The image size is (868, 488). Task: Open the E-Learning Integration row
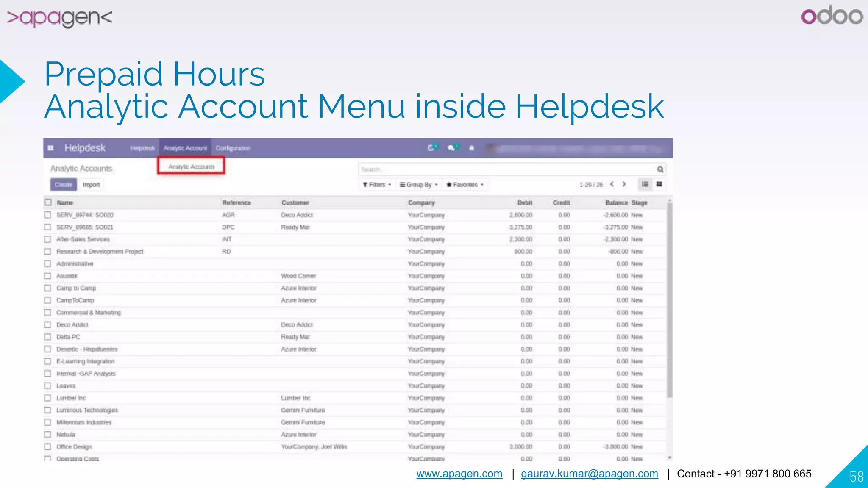point(356,361)
